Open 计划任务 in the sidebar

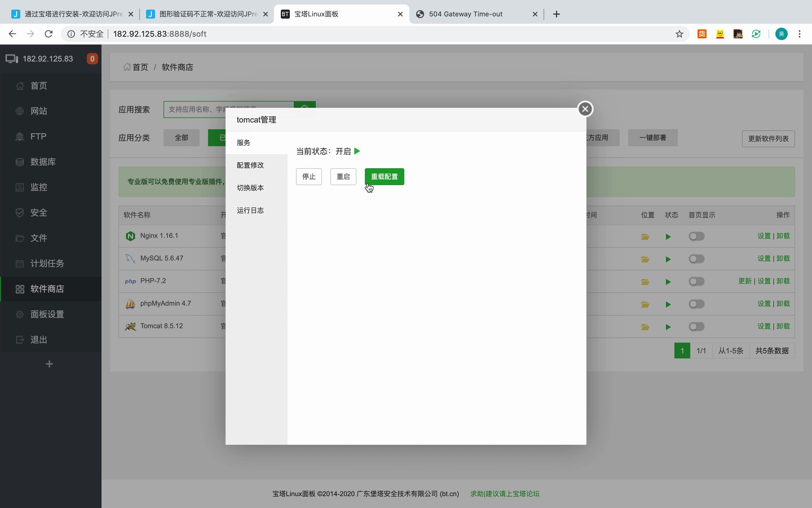pos(51,263)
